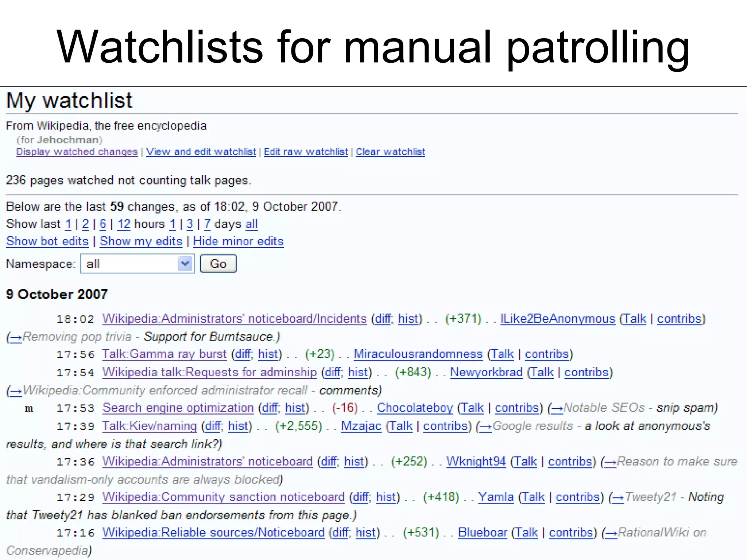The width and height of the screenshot is (747, 560).
Task: Open Chocolateboy user page
Action: [x=415, y=408]
